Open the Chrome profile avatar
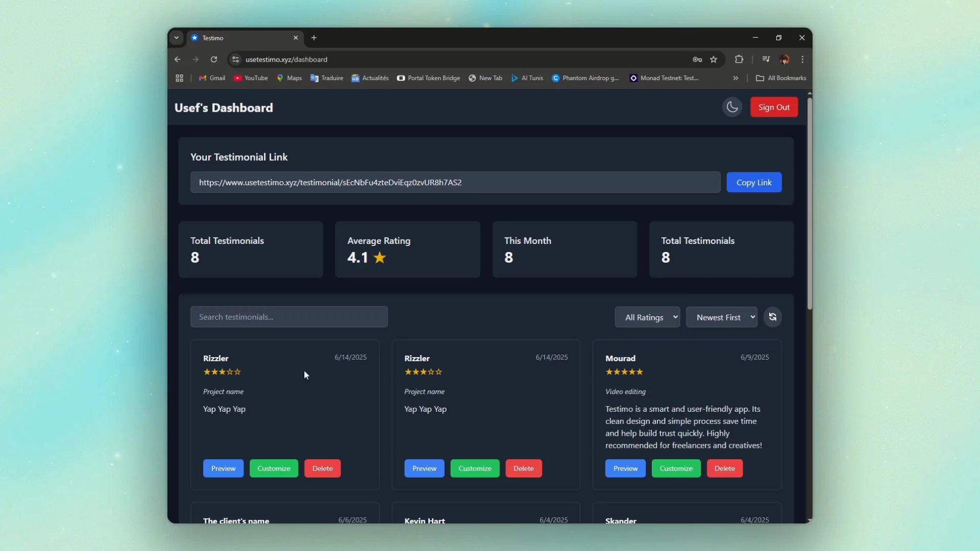The height and width of the screenshot is (551, 980). 785,59
